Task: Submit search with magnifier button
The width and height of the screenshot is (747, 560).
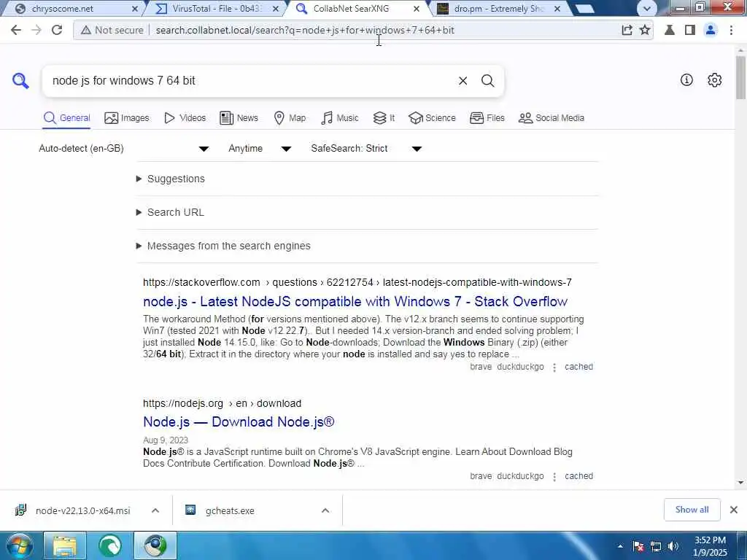Action: click(487, 80)
